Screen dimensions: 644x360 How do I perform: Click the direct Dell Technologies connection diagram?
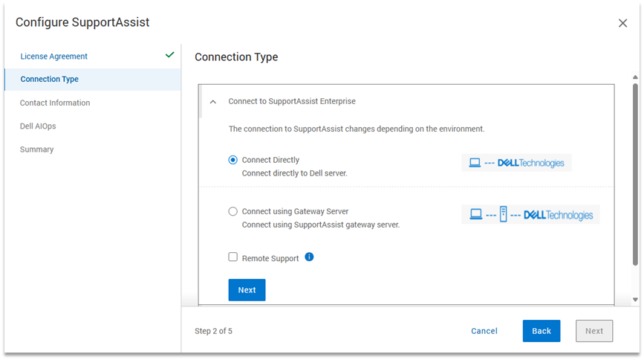pyautogui.click(x=516, y=163)
